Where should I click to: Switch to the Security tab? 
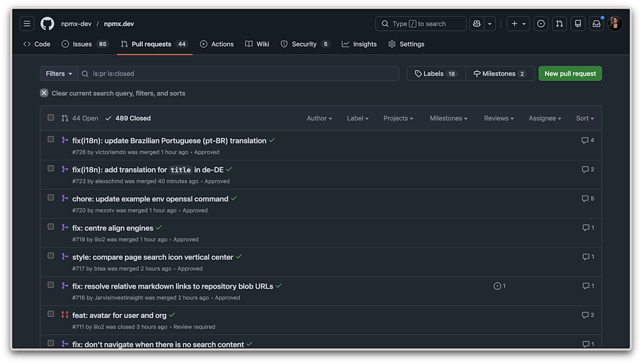click(305, 44)
